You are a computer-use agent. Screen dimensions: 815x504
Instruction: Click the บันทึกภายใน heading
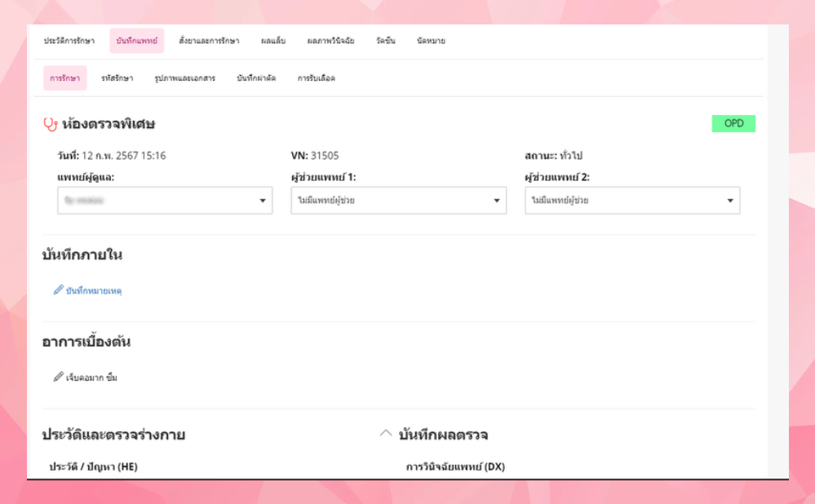82,254
